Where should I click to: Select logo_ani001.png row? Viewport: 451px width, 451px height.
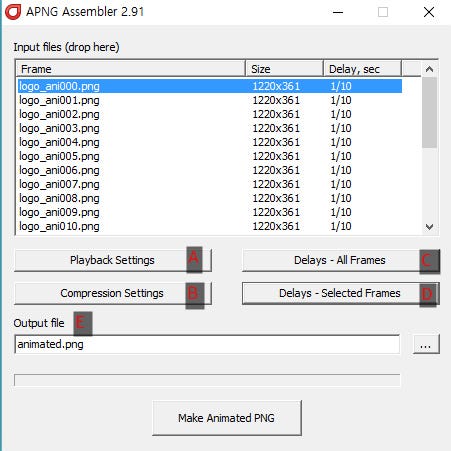tap(210, 100)
